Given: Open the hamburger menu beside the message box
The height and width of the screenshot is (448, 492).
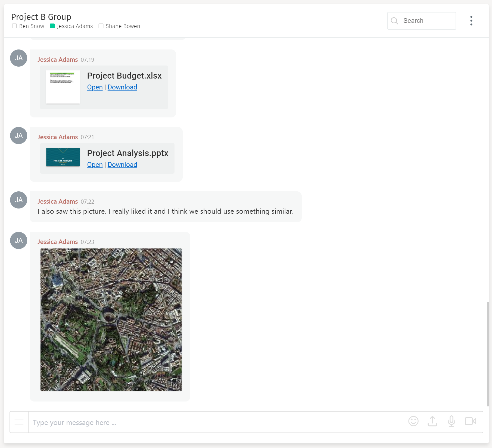Looking at the screenshot, I should [x=19, y=422].
